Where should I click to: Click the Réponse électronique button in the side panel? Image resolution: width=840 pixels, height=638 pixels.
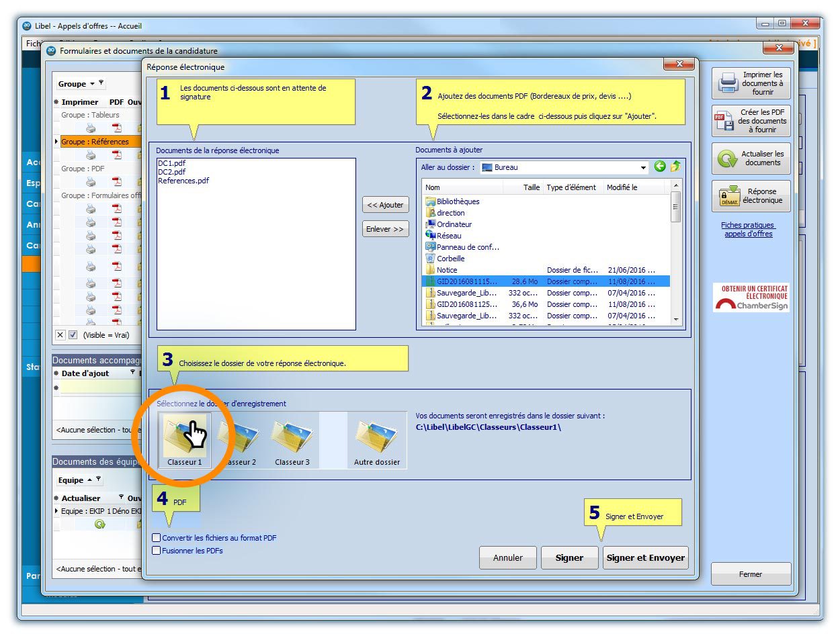coord(751,196)
